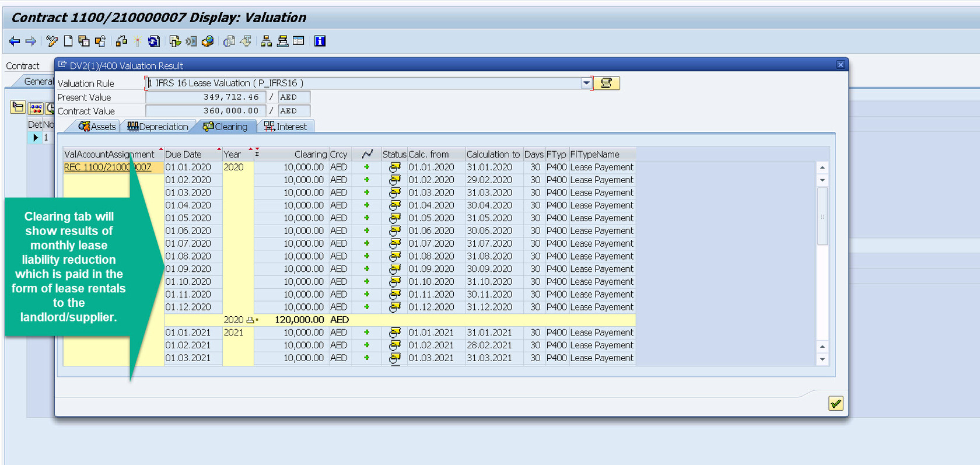Click the table layout toolbar icon
980x465 pixels.
click(x=299, y=41)
